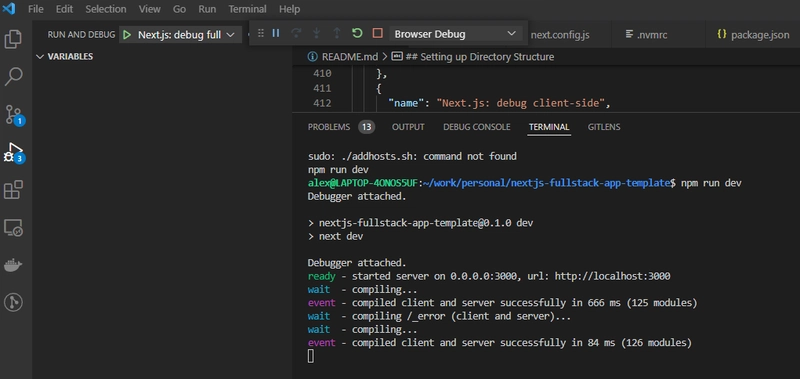Open the Docker view icon
Screen dimensions: 800x379
pyautogui.click(x=13, y=265)
